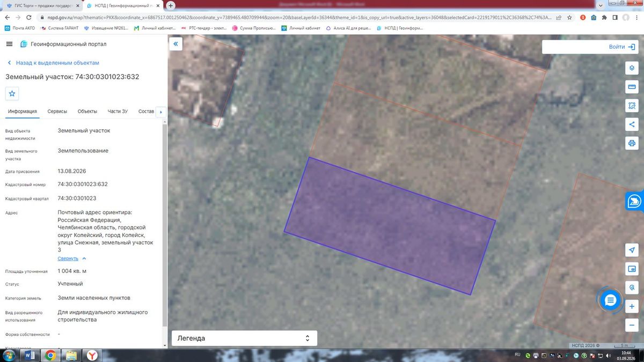Add parcel to favorites with star icon

tap(12, 93)
